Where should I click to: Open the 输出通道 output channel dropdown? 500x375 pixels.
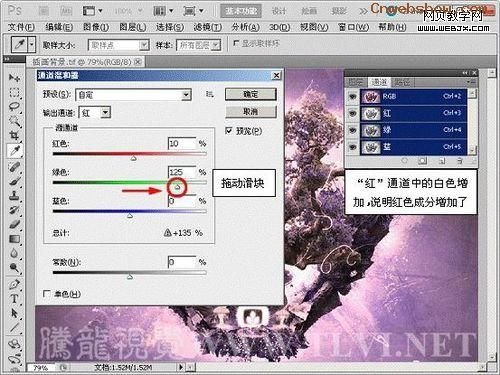tap(95, 113)
